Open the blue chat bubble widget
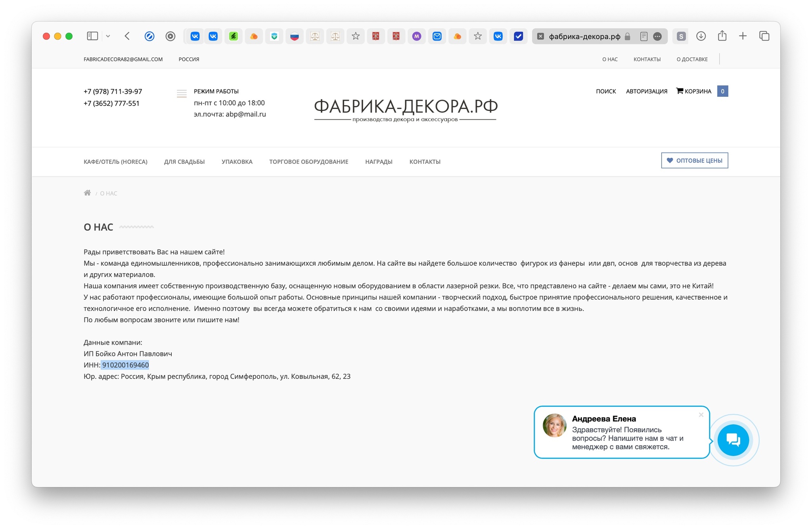Screen dimensions: 812x529 pyautogui.click(x=733, y=440)
